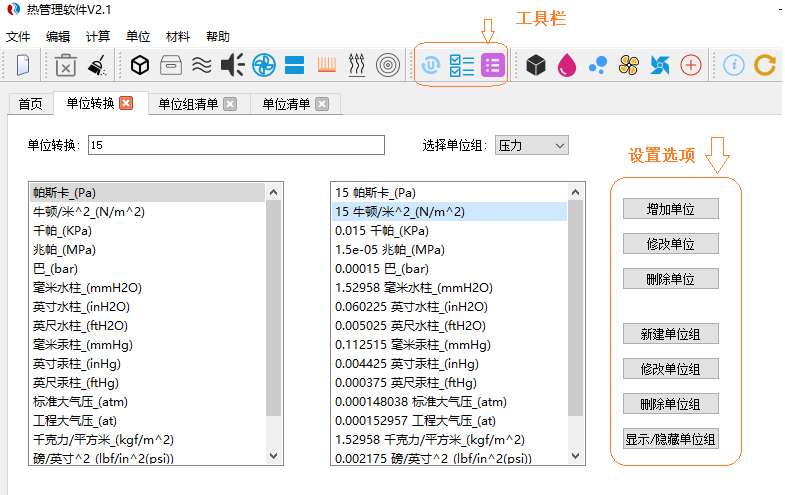Image resolution: width=785 pixels, height=495 pixels.
Task: Close the 单位转换 tab
Action: (127, 103)
